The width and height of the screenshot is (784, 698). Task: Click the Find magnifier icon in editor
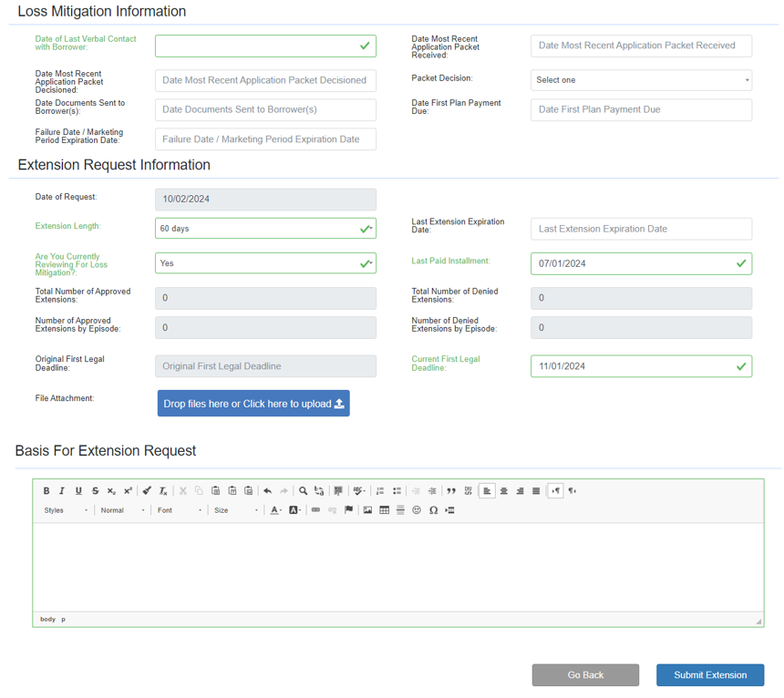coord(304,491)
